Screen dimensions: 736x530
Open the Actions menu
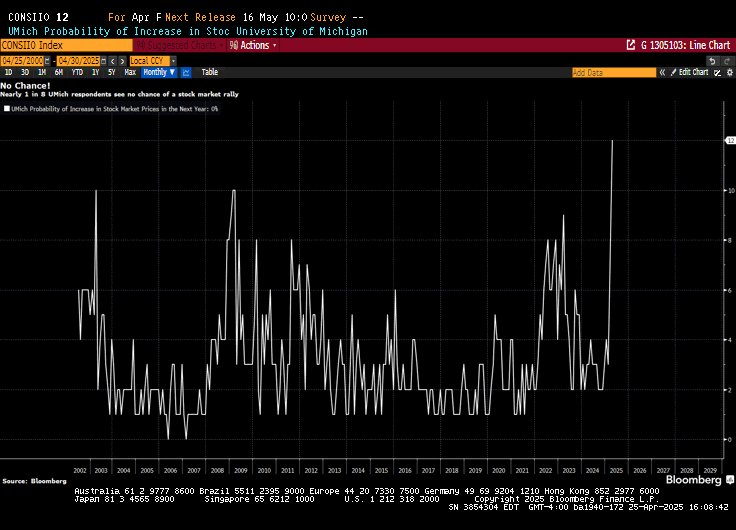pyautogui.click(x=253, y=45)
